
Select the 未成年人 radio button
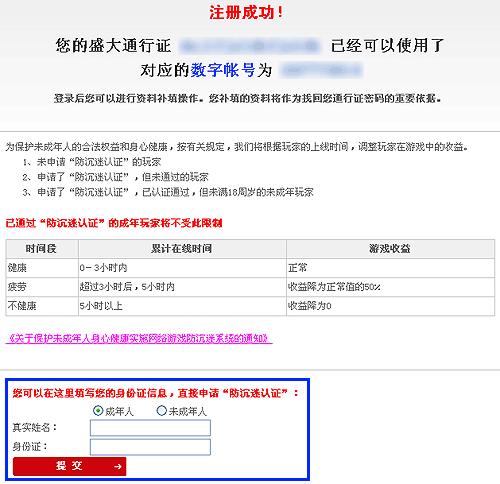[x=161, y=411]
